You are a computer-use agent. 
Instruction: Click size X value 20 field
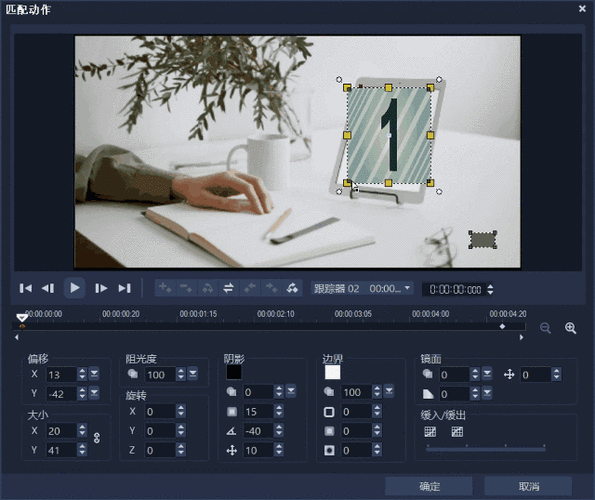(61, 431)
